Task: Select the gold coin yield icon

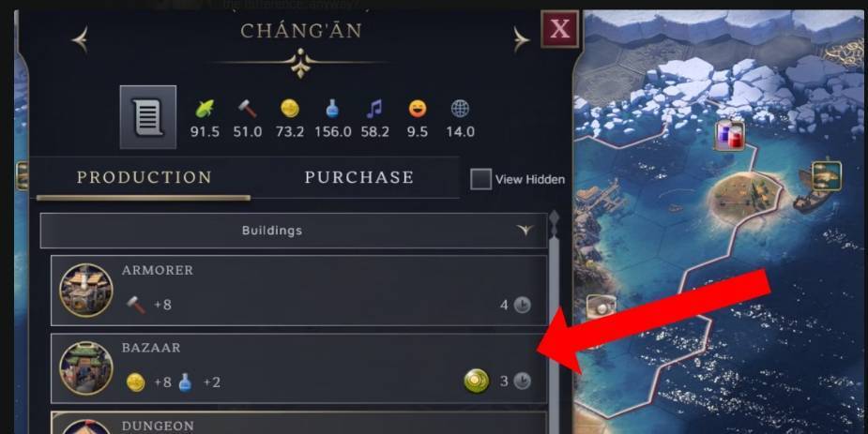Action: point(290,109)
